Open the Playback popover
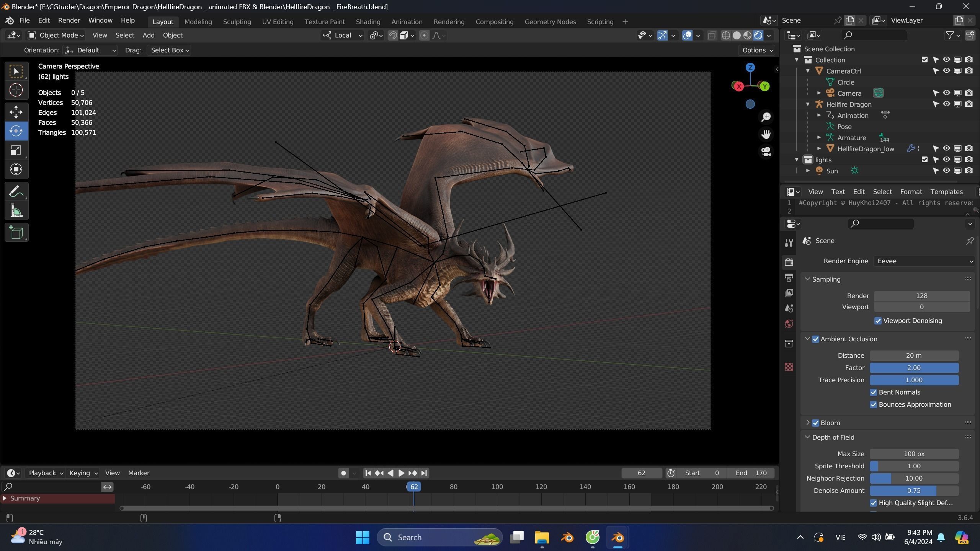This screenshot has height=551, width=980. pos(46,473)
